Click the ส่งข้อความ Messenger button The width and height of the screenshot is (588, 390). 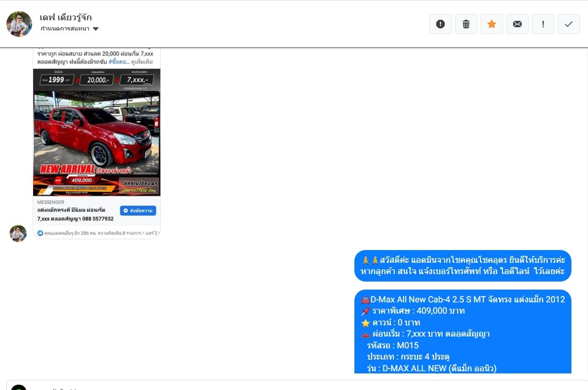(x=138, y=210)
